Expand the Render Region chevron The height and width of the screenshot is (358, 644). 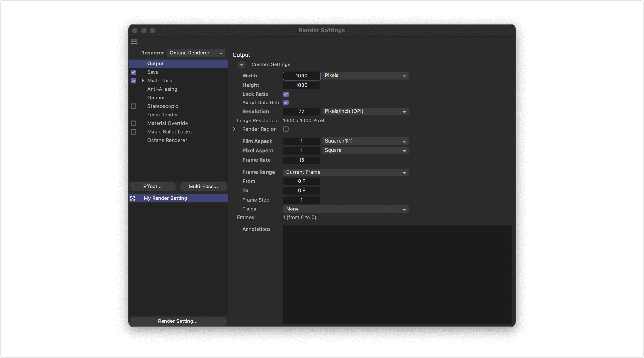coord(235,129)
